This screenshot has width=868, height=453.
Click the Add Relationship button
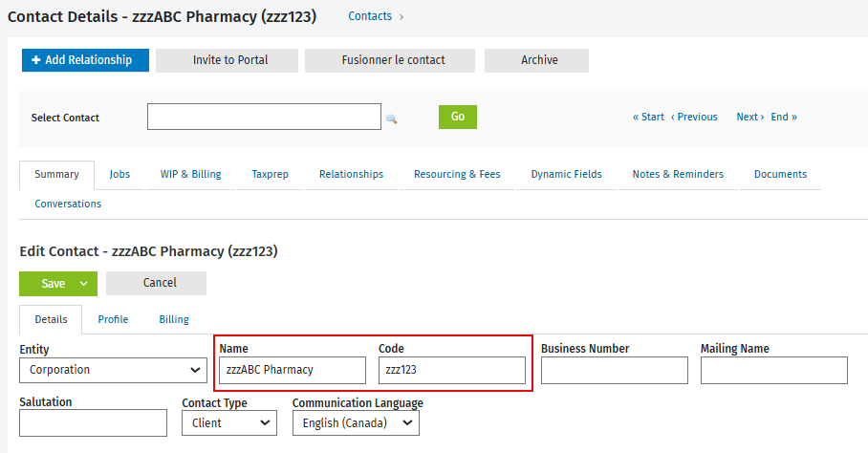[85, 60]
